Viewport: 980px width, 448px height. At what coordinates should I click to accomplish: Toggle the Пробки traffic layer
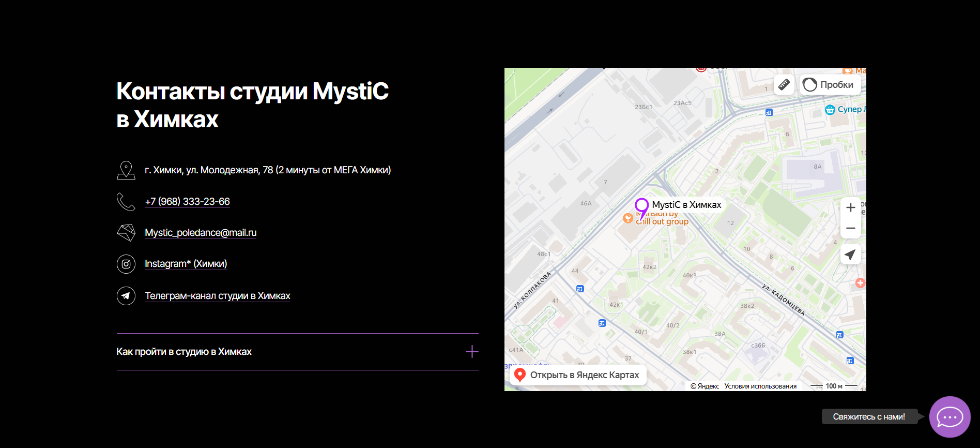pyautogui.click(x=830, y=85)
